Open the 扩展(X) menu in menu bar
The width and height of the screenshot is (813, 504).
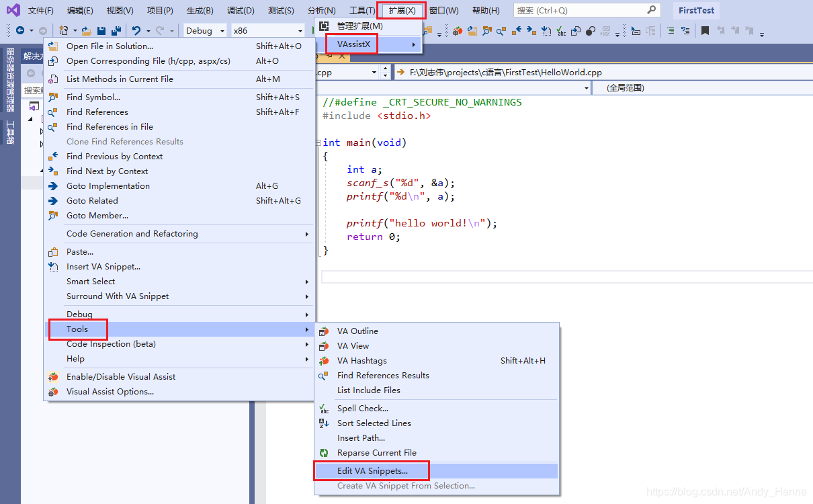(402, 11)
